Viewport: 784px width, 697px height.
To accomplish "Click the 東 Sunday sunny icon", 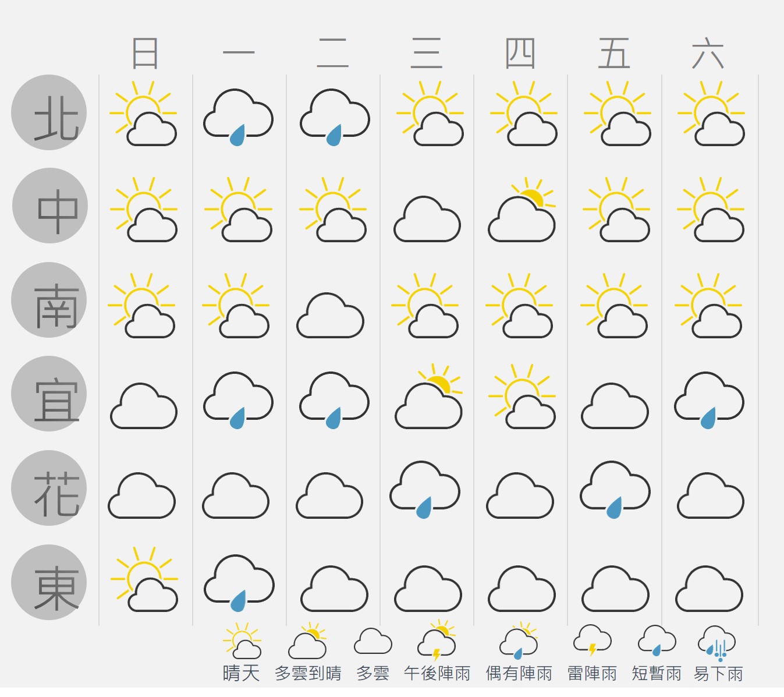I will click(x=144, y=579).
